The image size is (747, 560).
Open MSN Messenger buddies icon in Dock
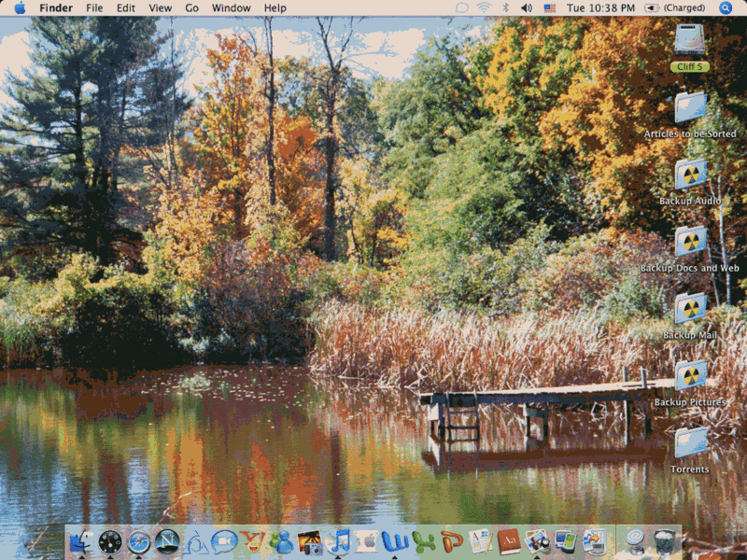pos(281,541)
